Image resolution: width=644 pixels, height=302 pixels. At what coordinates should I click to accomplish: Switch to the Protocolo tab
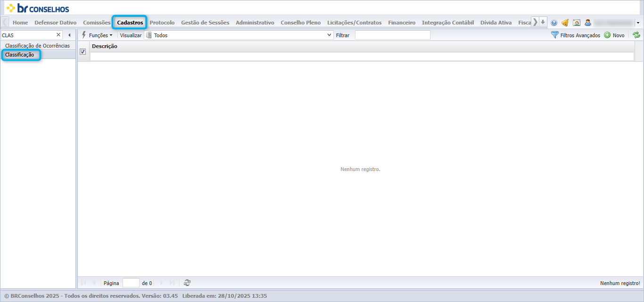point(162,23)
